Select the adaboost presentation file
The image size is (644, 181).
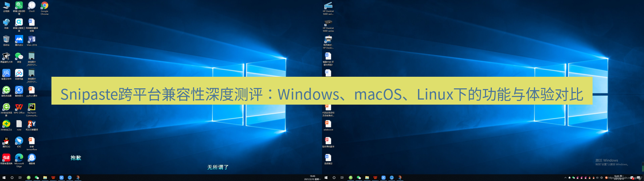(x=328, y=125)
